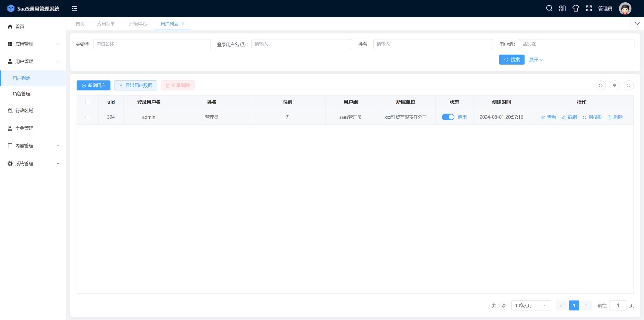This screenshot has width=644, height=320.
Task: Click the 新增用户 button
Action: pyautogui.click(x=94, y=85)
